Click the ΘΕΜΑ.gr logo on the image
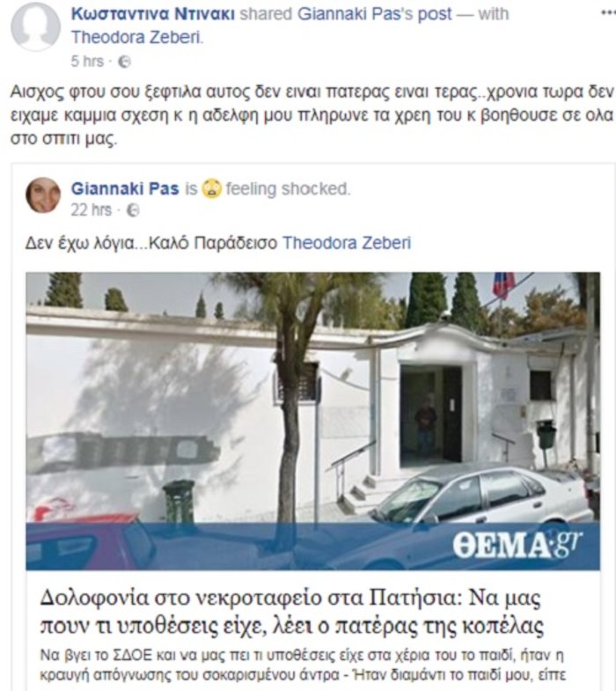The height and width of the screenshot is (691, 616). (517, 545)
